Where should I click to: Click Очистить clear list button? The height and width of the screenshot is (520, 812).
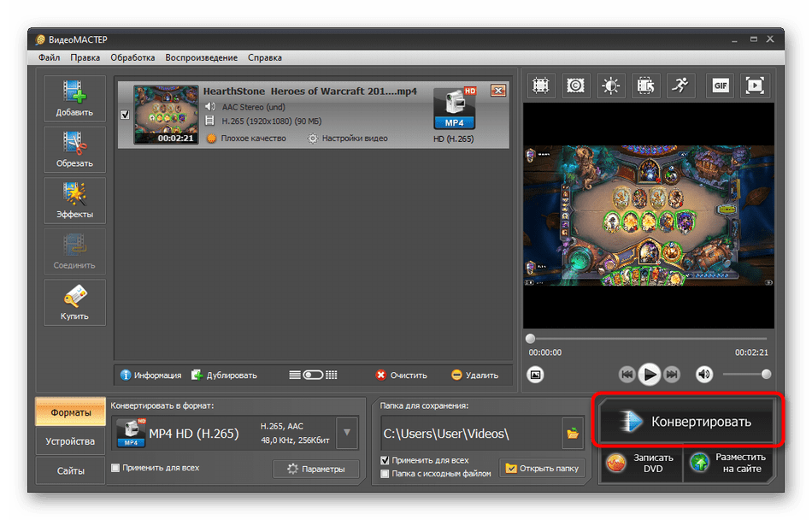click(402, 375)
